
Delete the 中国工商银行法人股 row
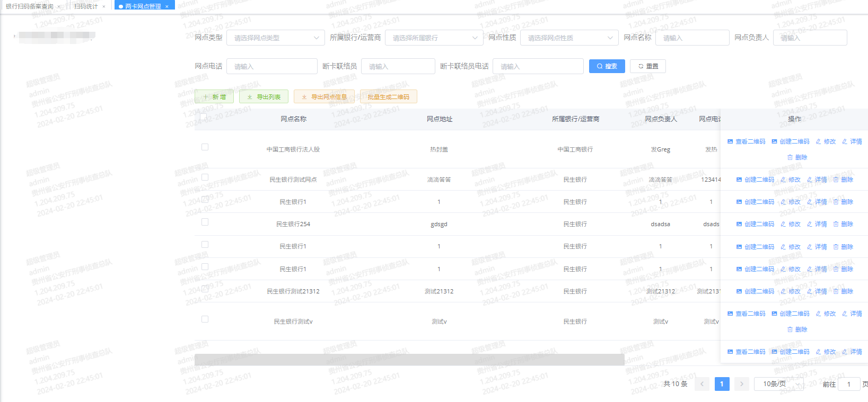click(x=797, y=157)
